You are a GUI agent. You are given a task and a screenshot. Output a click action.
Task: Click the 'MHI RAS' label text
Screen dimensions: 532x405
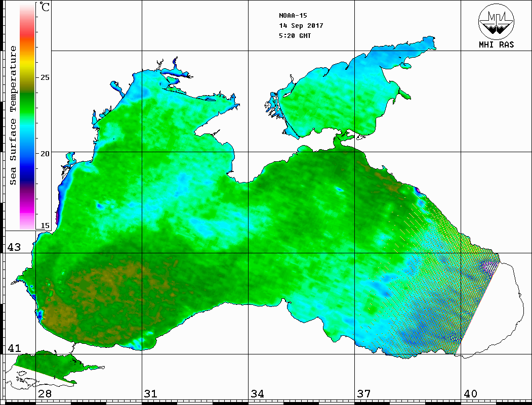coord(496,44)
